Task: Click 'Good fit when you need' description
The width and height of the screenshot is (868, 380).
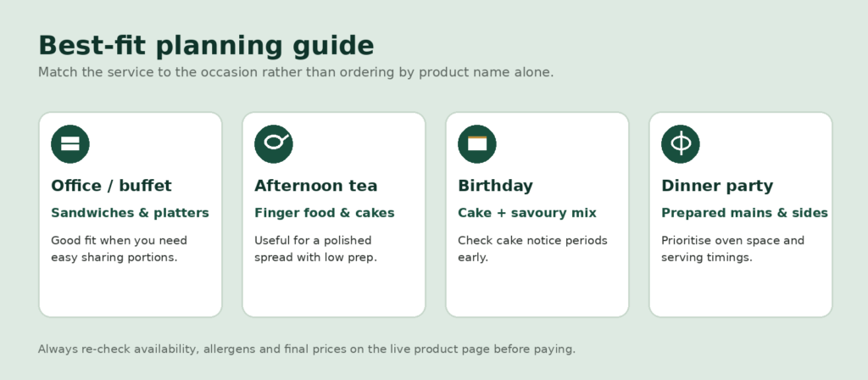Action: click(119, 249)
